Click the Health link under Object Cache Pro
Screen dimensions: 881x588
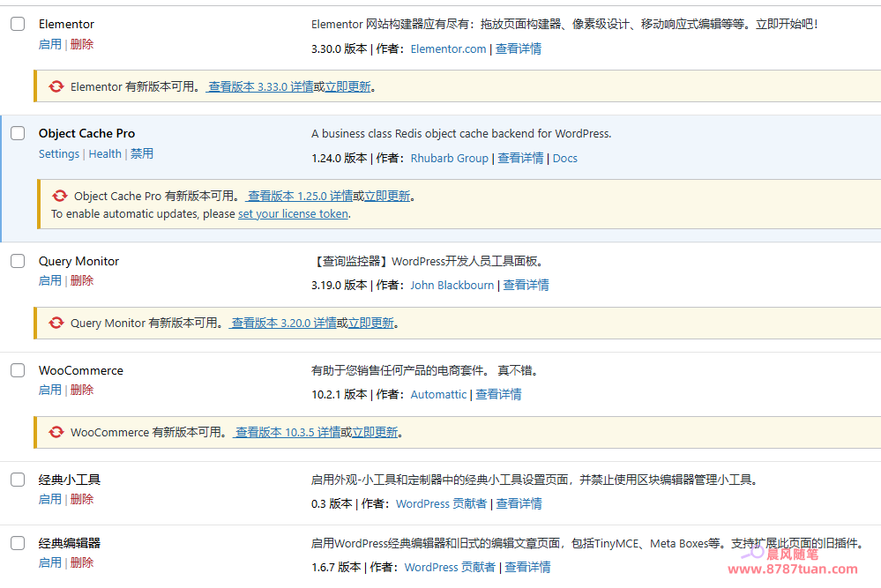(105, 153)
